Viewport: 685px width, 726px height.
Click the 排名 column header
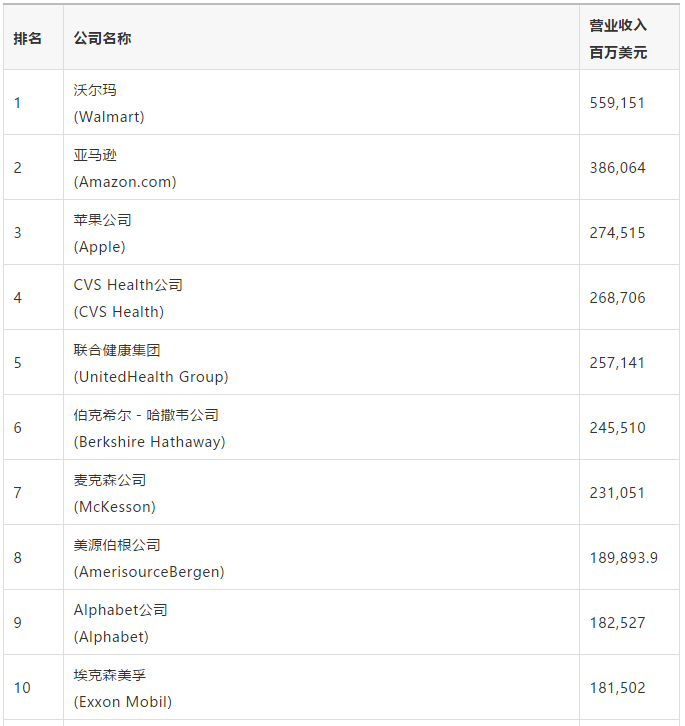pos(28,38)
